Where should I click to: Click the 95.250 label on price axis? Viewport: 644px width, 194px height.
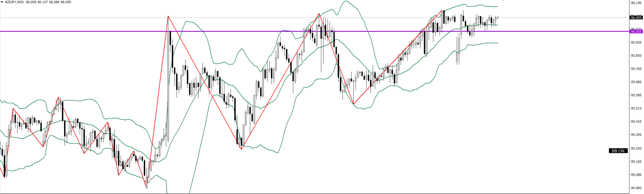(x=636, y=148)
